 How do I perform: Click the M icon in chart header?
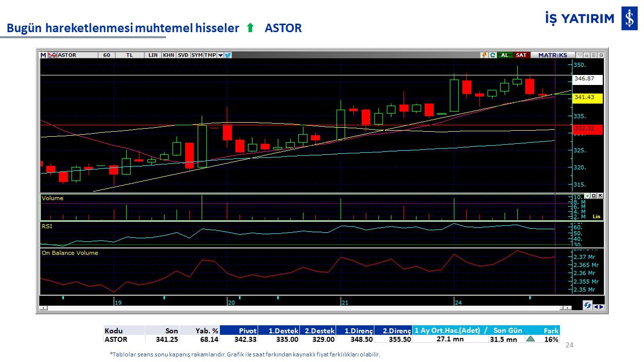(x=43, y=55)
